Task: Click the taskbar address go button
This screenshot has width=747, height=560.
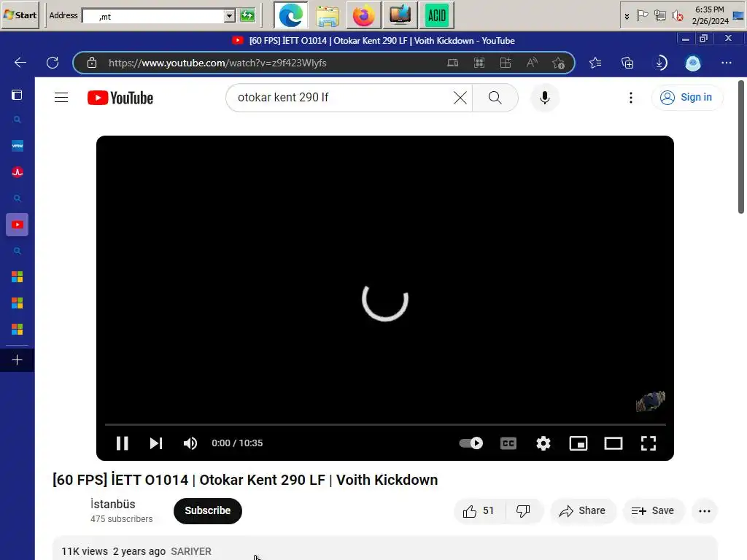Action: click(247, 15)
